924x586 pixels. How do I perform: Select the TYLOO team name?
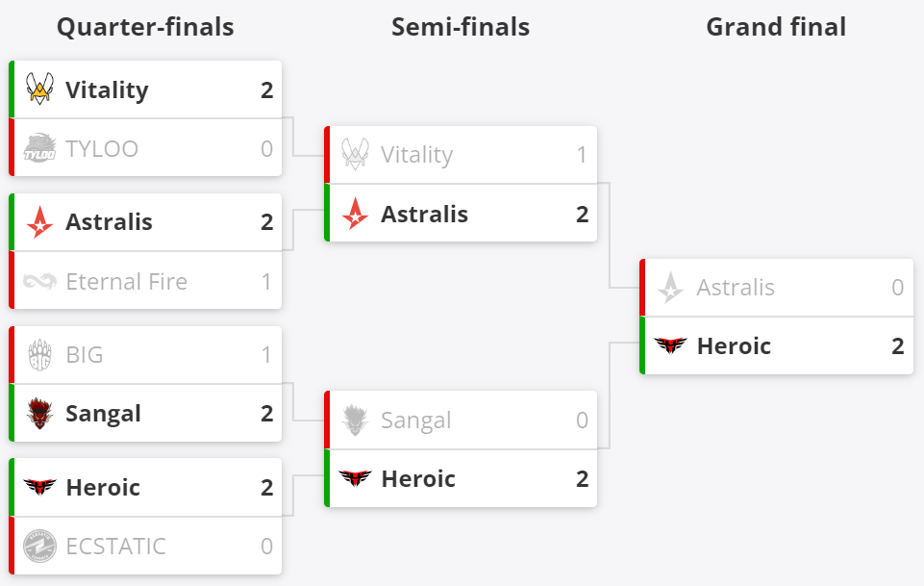click(x=102, y=149)
